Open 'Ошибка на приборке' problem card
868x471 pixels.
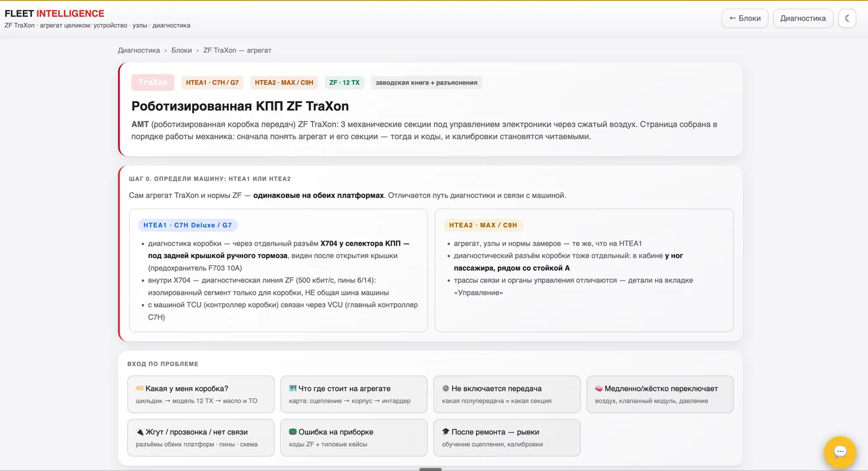(353, 437)
